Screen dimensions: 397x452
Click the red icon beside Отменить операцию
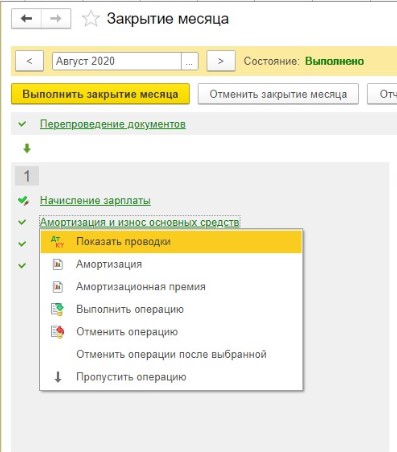coord(57,332)
